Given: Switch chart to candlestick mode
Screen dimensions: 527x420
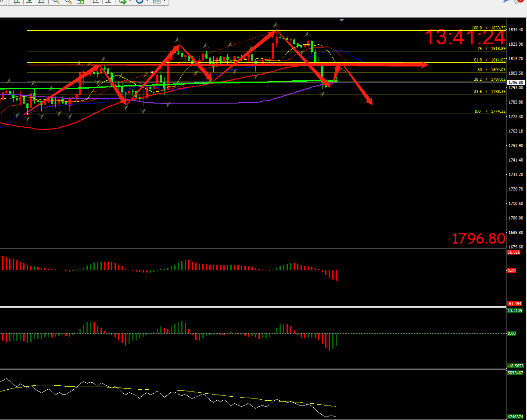Looking at the screenshot, I should pyautogui.click(x=29, y=1).
